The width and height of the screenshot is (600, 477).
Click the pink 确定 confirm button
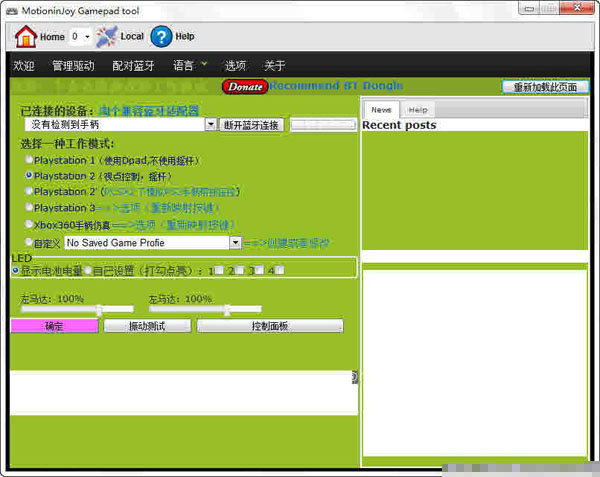click(54, 326)
